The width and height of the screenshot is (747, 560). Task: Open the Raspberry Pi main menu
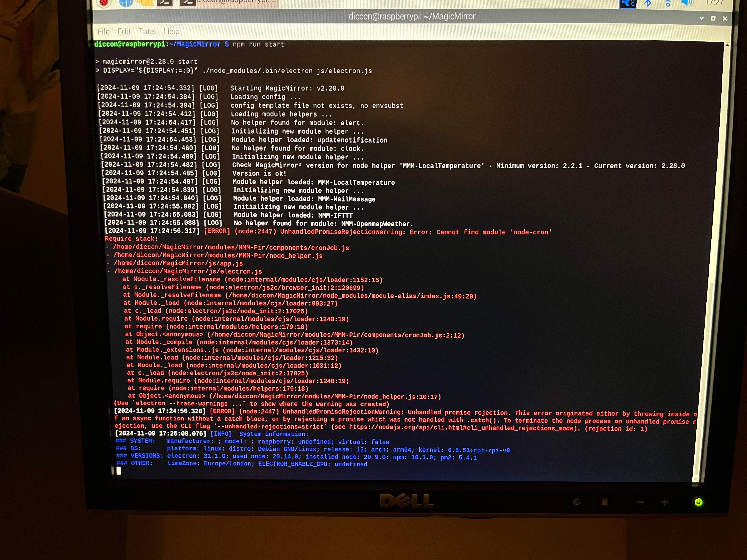[x=104, y=3]
